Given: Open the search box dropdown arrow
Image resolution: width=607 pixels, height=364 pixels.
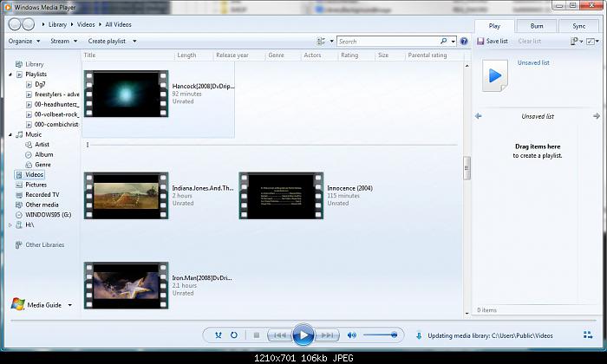Looking at the screenshot, I should (x=453, y=41).
